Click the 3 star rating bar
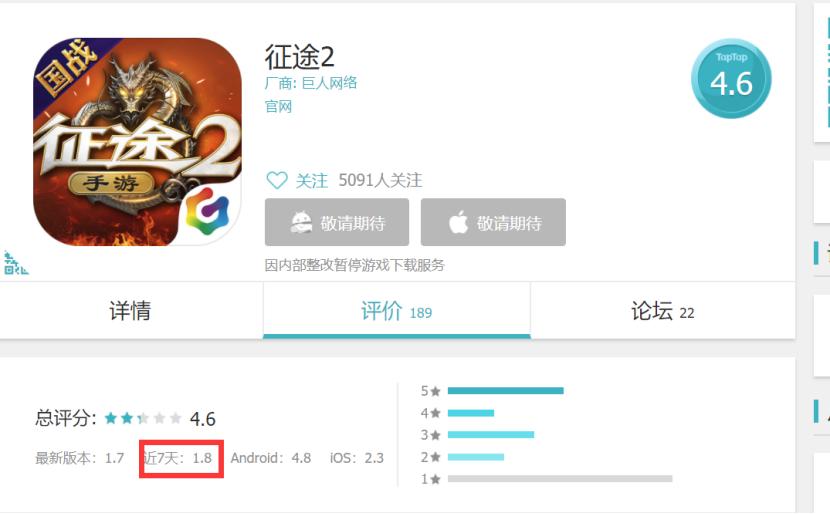 pos(491,435)
